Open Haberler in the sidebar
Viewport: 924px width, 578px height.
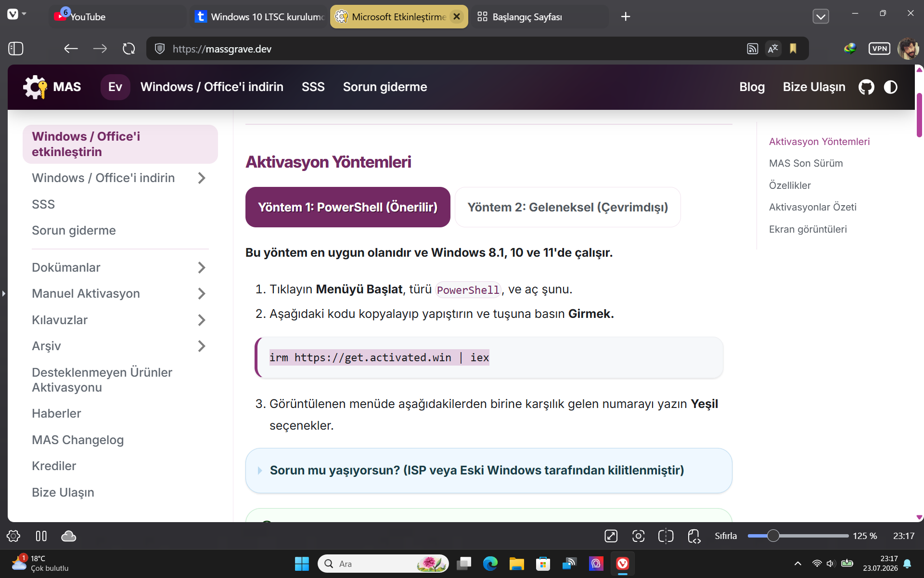pos(56,413)
